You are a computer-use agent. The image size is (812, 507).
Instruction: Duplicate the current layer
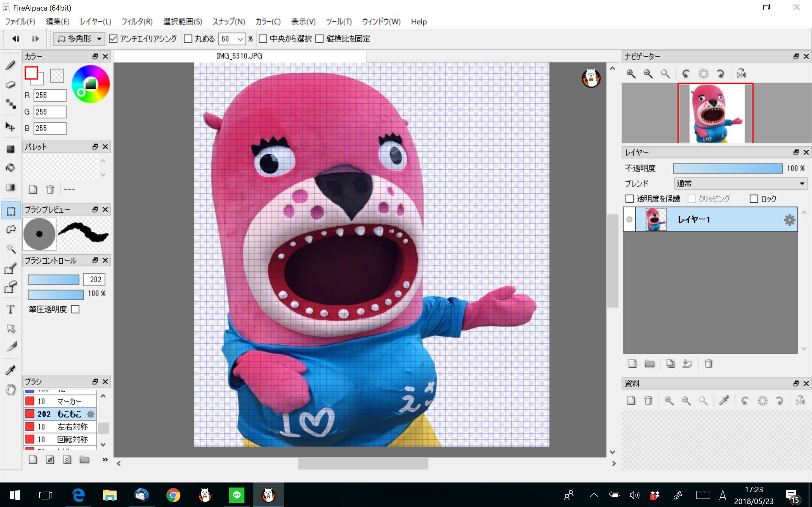(x=670, y=364)
